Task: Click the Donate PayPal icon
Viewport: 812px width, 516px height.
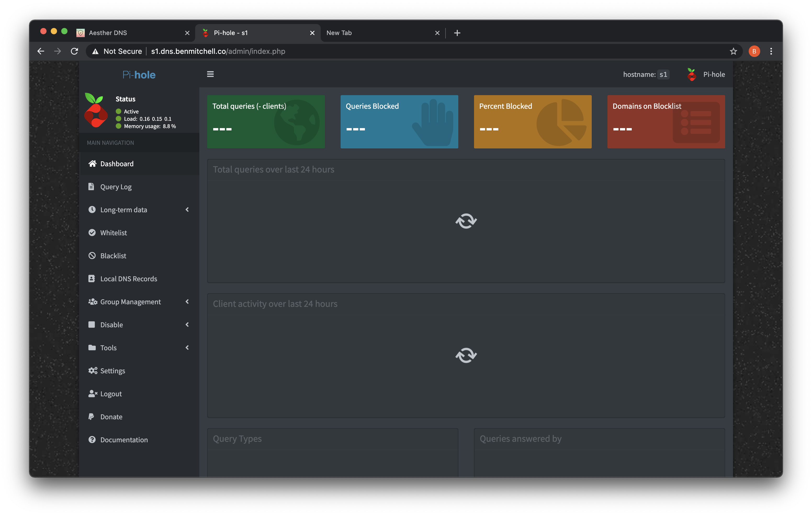Action: click(91, 417)
